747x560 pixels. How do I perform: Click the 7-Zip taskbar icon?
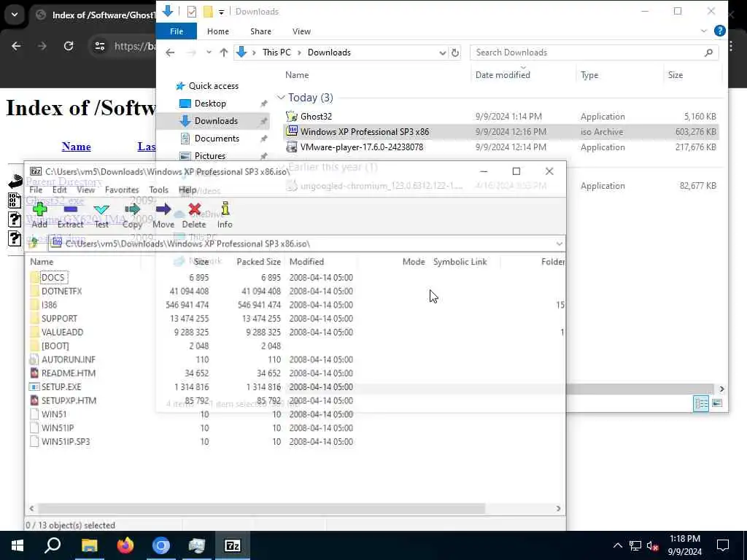point(233,545)
